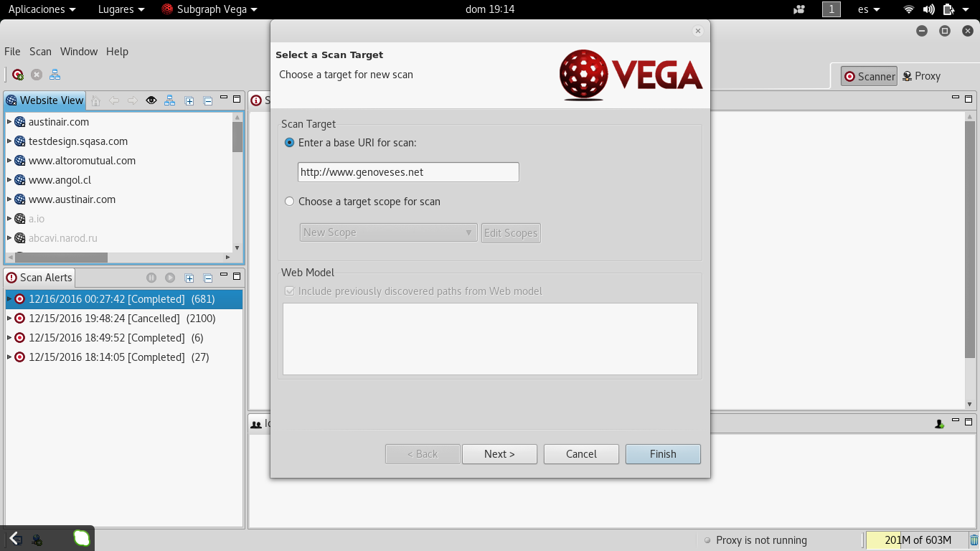The image size is (980, 551).
Task: Switch to the Scanner perspective
Action: click(869, 76)
